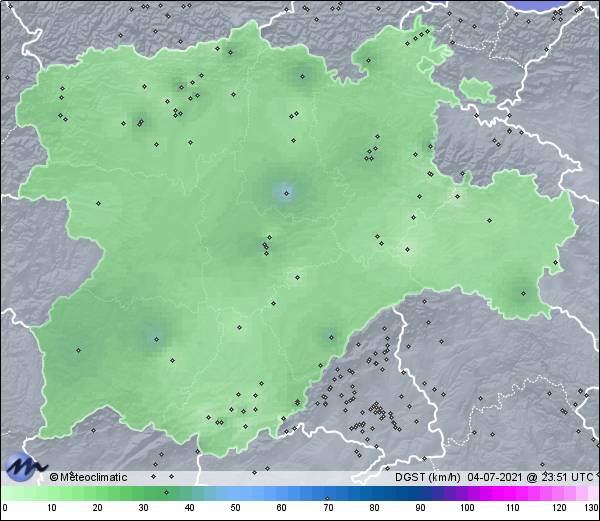Click the small detached green enclave region

pos(477,90)
